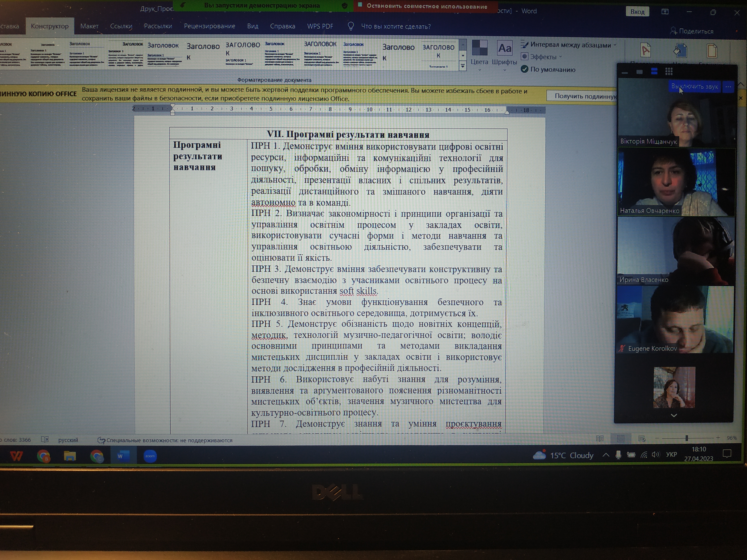Open WPS Office from the taskbar
This screenshot has width=747, height=560.
[x=16, y=456]
